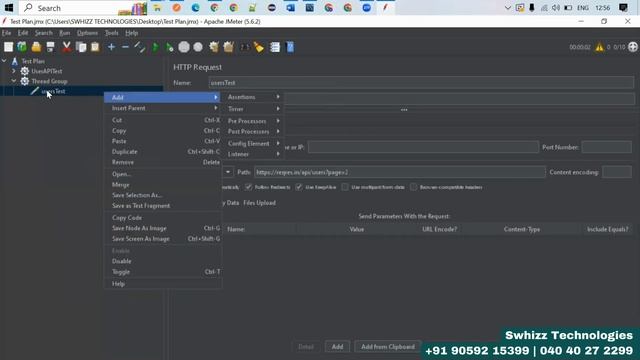
Task: Save the test plan with the disk icon
Action: [x=50, y=47]
